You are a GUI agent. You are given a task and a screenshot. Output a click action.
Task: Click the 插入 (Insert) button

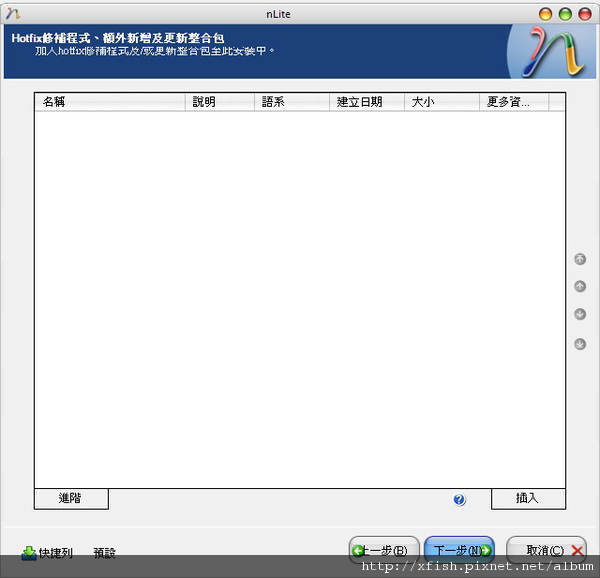(x=528, y=498)
